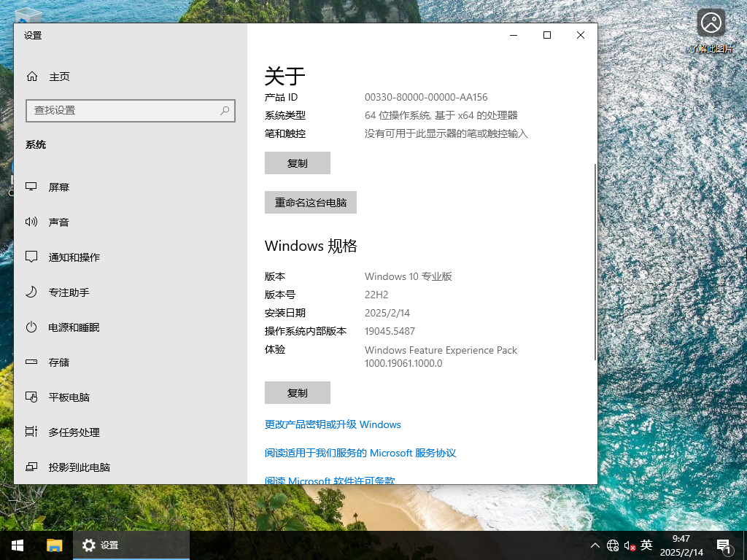Open 通知和操作 settings page
This screenshot has width=747, height=560.
[73, 257]
